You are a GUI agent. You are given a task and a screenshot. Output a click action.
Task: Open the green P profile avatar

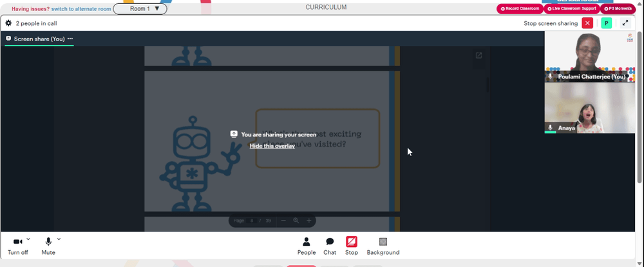coord(606,23)
